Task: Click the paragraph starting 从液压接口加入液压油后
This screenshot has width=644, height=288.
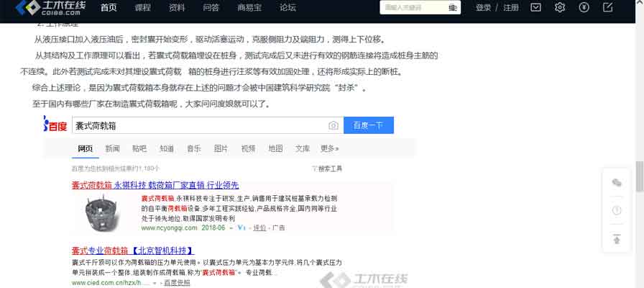Action: point(210,40)
